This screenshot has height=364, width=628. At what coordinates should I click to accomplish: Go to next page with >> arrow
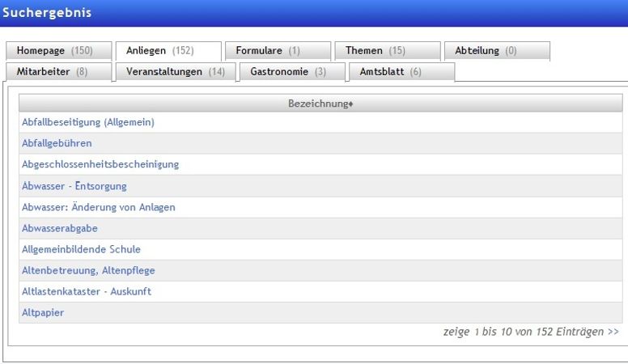pyautogui.click(x=613, y=332)
